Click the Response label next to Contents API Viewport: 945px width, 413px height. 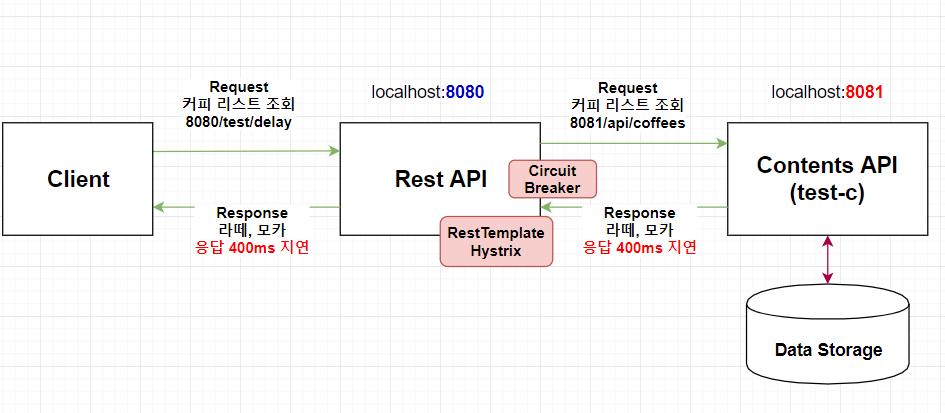[639, 213]
